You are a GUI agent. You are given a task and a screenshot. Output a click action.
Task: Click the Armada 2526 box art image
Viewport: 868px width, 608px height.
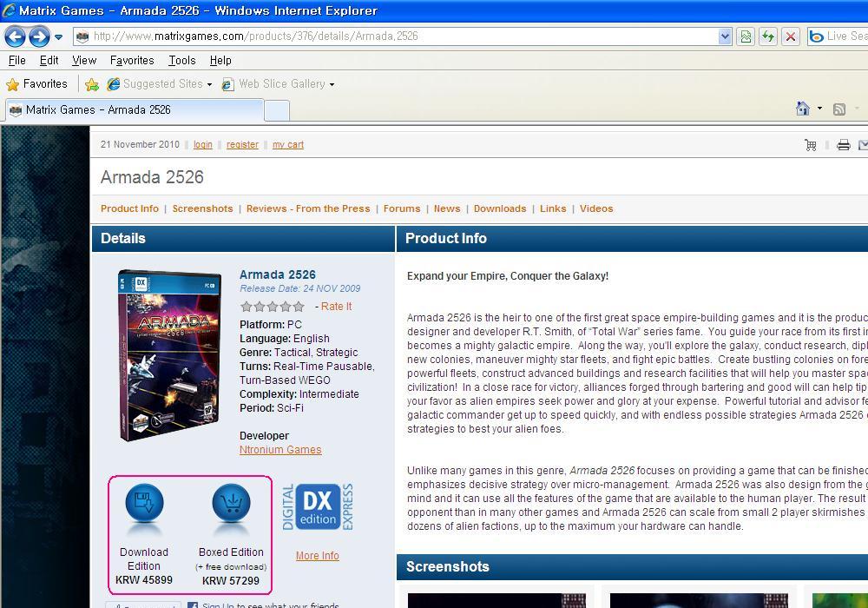169,355
